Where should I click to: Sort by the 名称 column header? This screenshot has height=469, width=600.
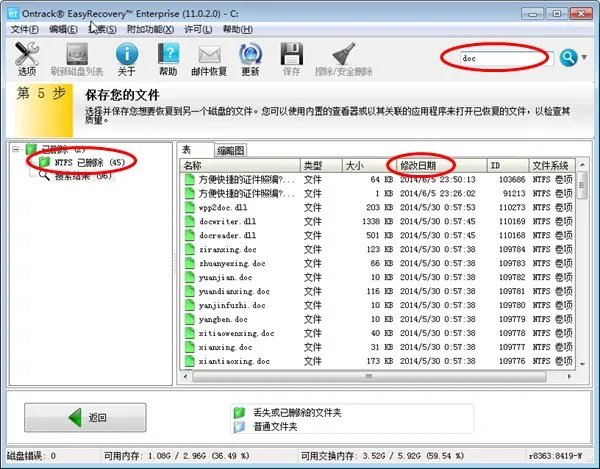tap(240, 166)
